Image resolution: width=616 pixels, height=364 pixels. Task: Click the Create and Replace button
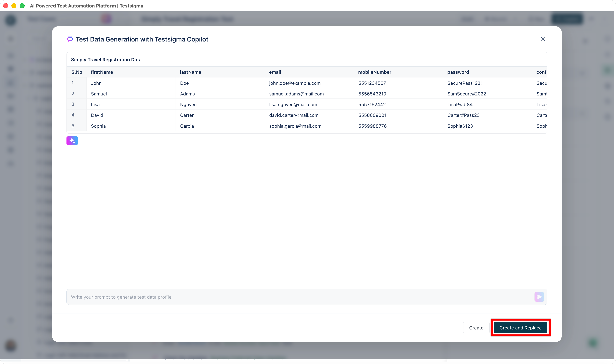pos(520,328)
